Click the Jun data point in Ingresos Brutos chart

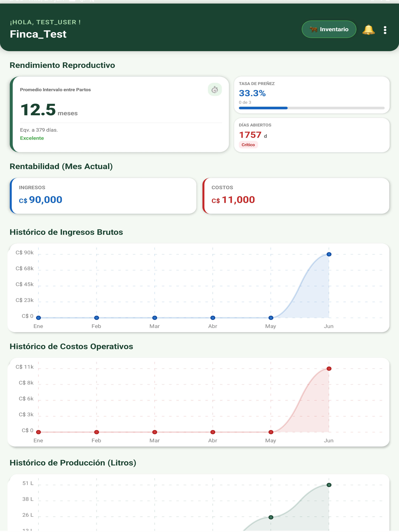(x=329, y=254)
